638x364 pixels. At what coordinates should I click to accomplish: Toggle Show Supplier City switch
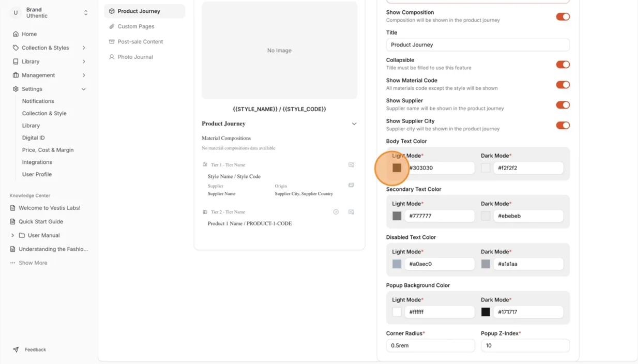pyautogui.click(x=563, y=125)
